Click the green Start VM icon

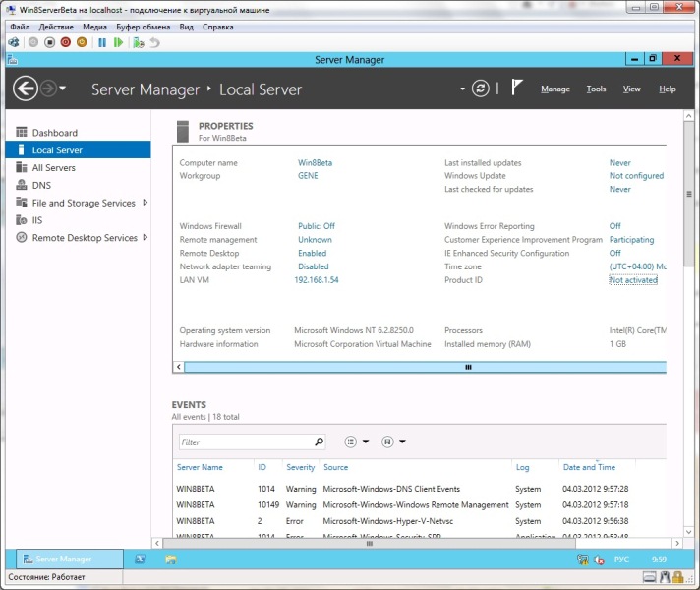tap(118, 42)
